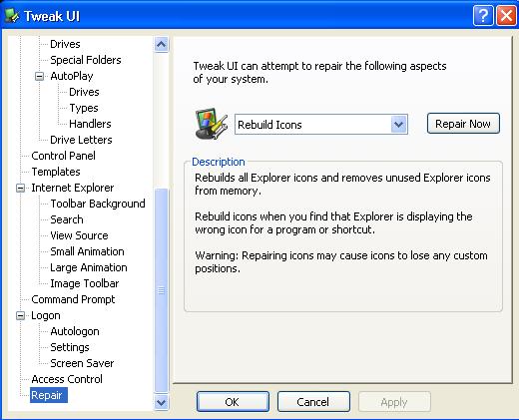Collapse the AutoPlay tree node
Viewport: 519px width, 420px height.
tap(39, 76)
